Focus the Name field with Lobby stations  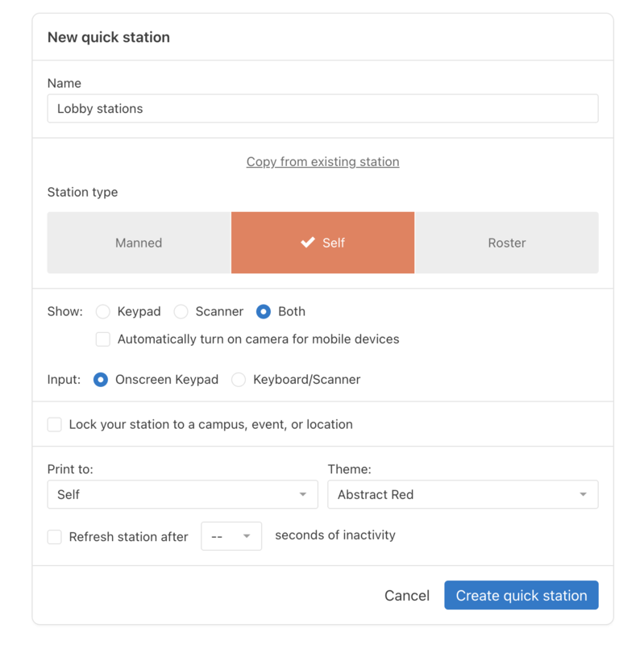[x=322, y=109]
